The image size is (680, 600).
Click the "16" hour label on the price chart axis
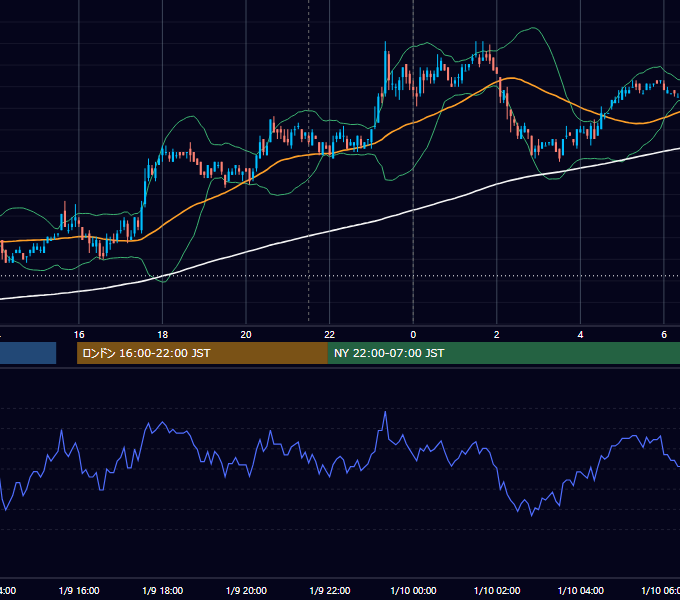(79, 335)
